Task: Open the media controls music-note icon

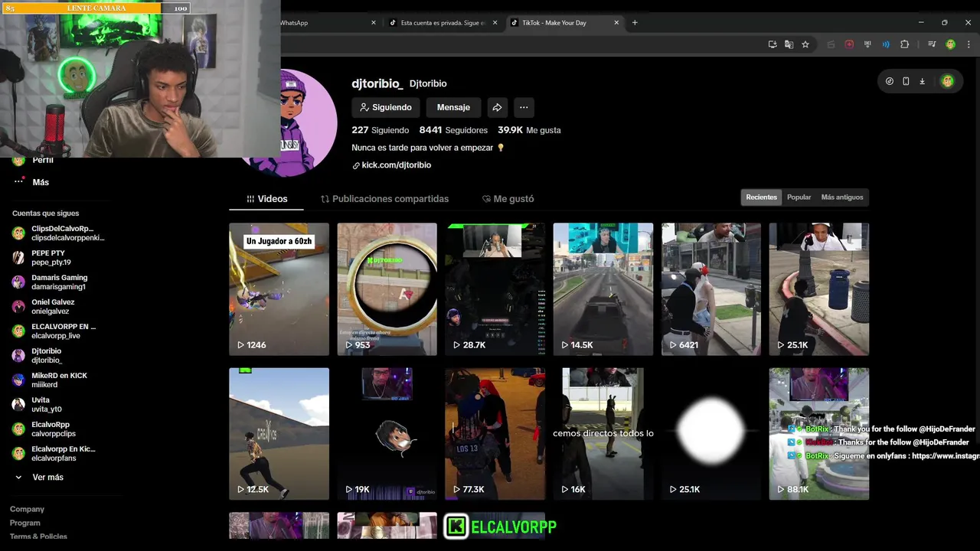Action: [x=932, y=44]
